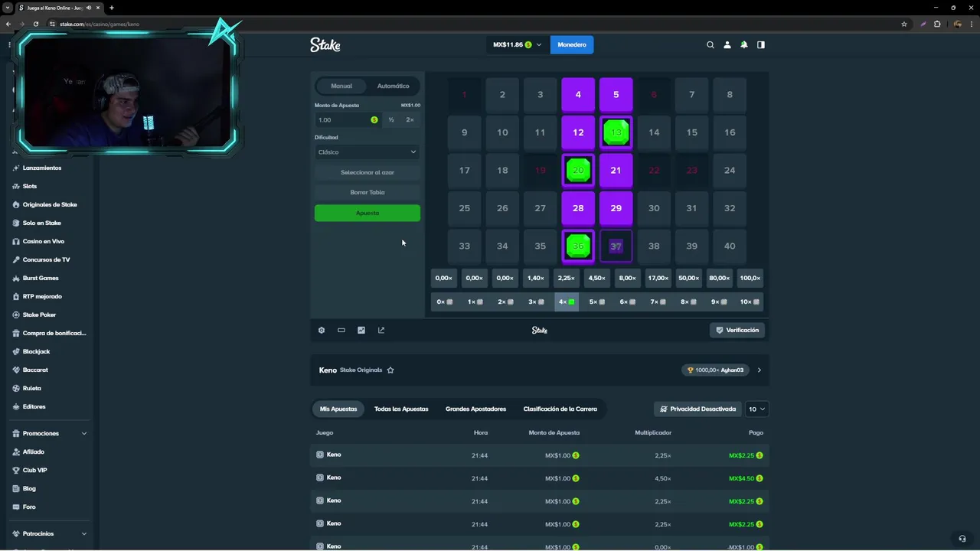Screen dimensions: 980x551
Task: Open the user profile icon
Action: pyautogui.click(x=727, y=45)
